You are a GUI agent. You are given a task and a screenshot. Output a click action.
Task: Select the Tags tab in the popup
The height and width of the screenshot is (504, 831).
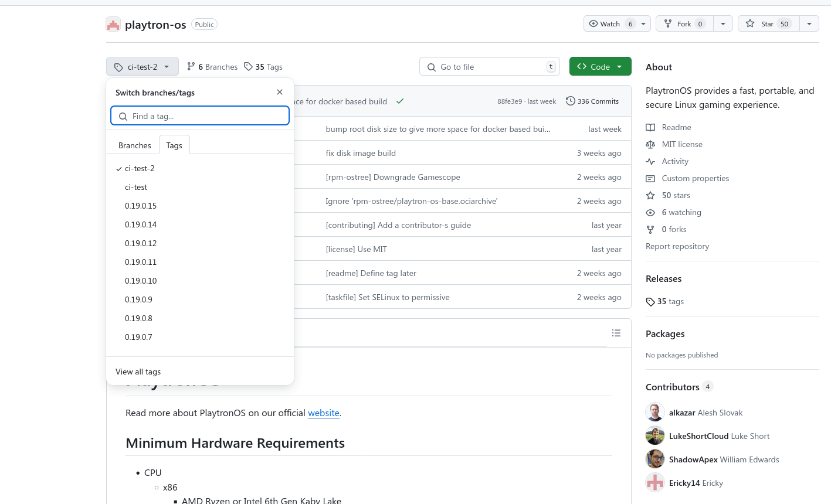(174, 145)
